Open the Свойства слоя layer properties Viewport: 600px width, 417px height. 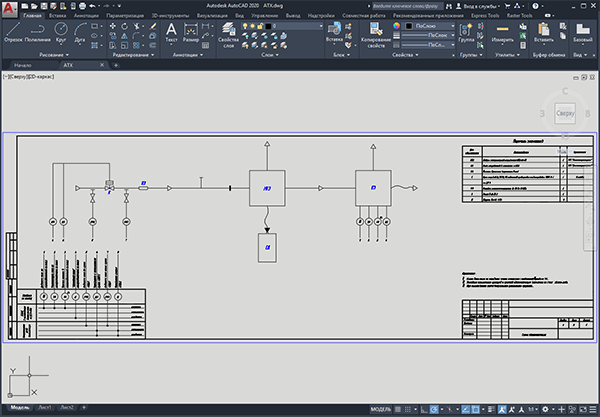pyautogui.click(x=228, y=35)
